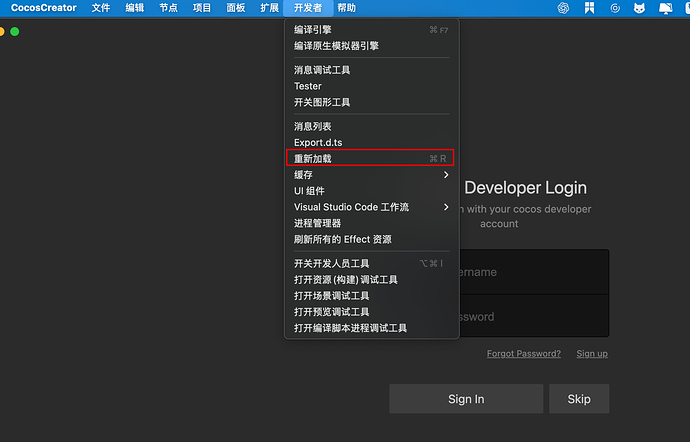The height and width of the screenshot is (442, 690).
Task: Choose 编译引擎 from the menu
Action: click(x=372, y=30)
